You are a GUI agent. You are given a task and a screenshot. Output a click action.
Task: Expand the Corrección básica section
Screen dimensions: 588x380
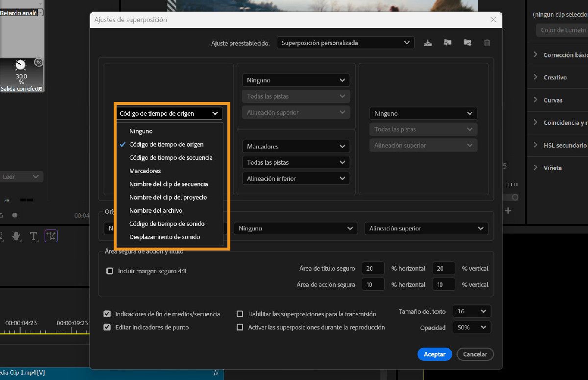pyautogui.click(x=536, y=54)
